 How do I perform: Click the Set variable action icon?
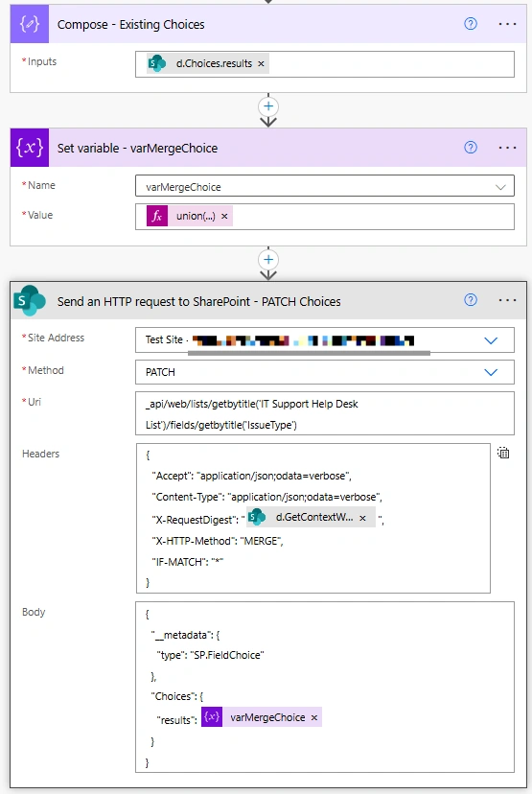click(x=30, y=148)
